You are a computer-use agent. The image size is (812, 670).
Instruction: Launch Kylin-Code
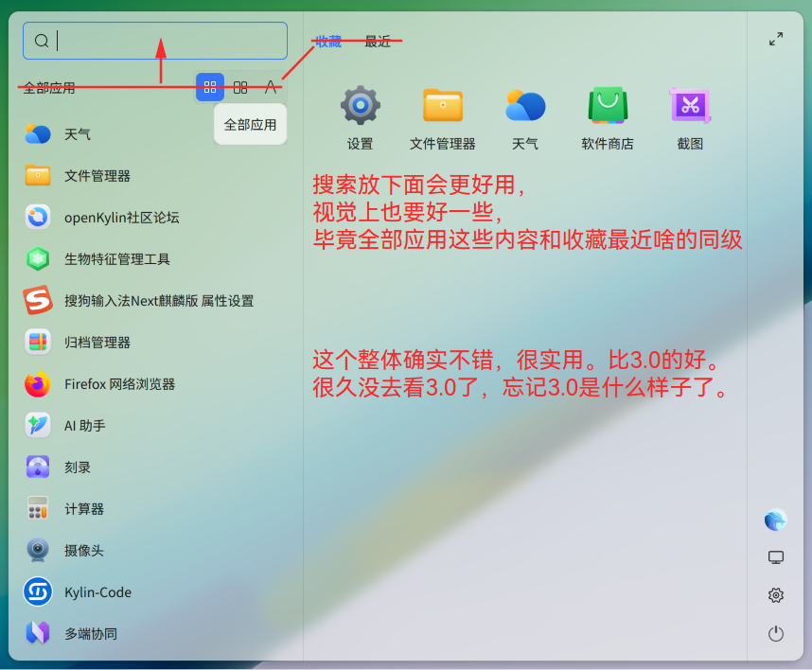pyautogui.click(x=155, y=591)
